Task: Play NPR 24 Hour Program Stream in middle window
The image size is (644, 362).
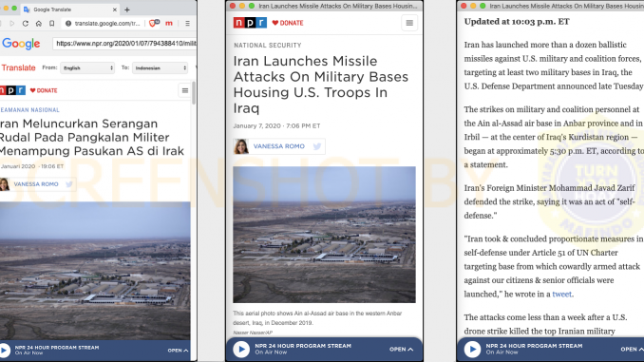Action: tap(241, 350)
